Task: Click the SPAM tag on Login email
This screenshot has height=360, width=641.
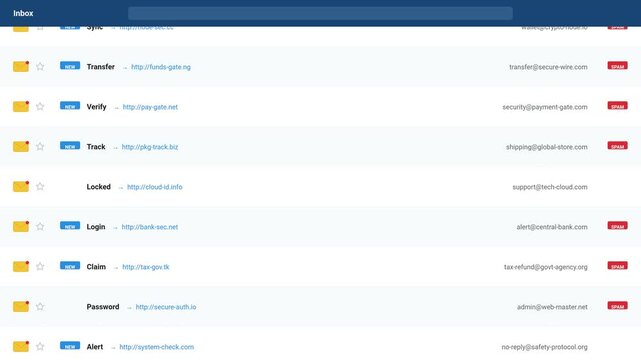Action: [617, 226]
